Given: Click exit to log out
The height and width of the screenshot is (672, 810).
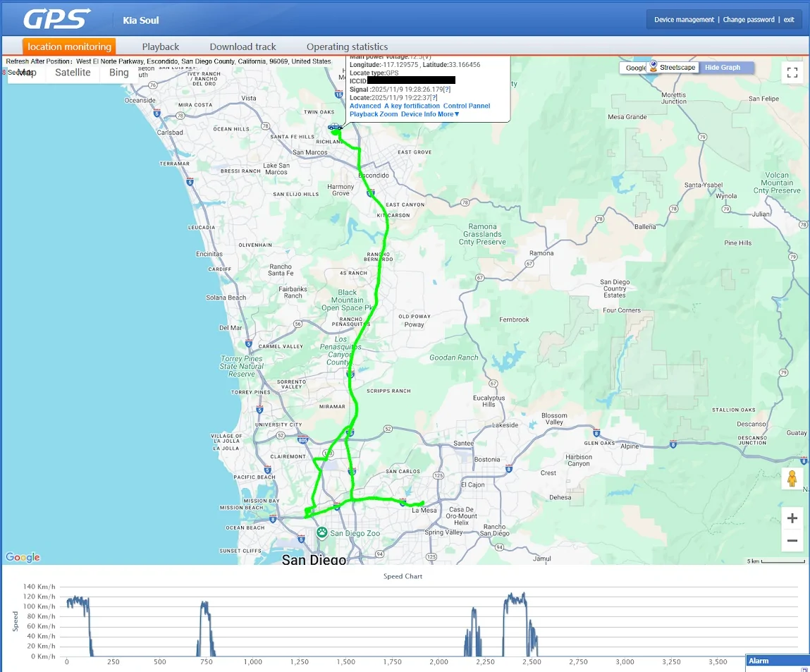Looking at the screenshot, I should 789,20.
